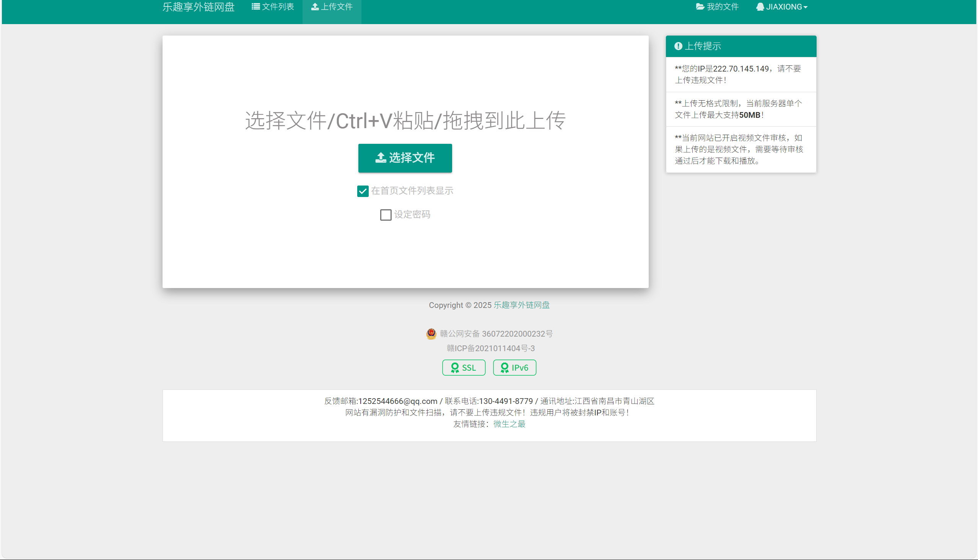Open the 文件列表 menu item
Viewport: 978px width, 560px height.
pyautogui.click(x=278, y=7)
